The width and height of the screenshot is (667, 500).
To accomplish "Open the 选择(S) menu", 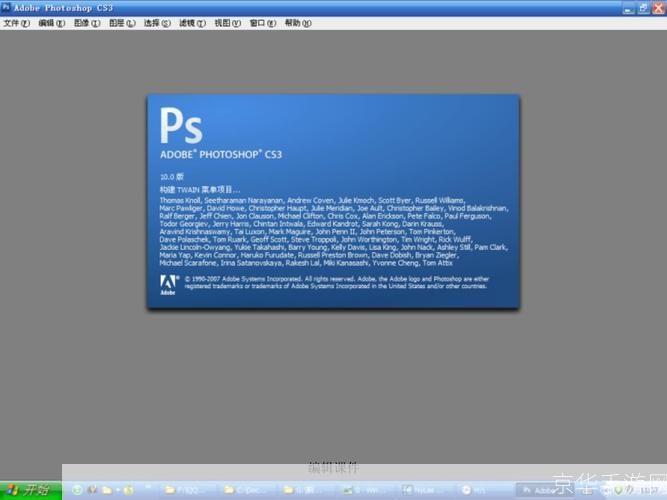I will [157, 23].
